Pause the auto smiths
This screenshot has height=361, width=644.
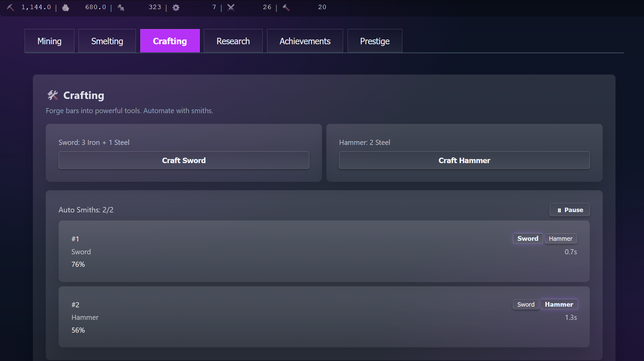(570, 210)
